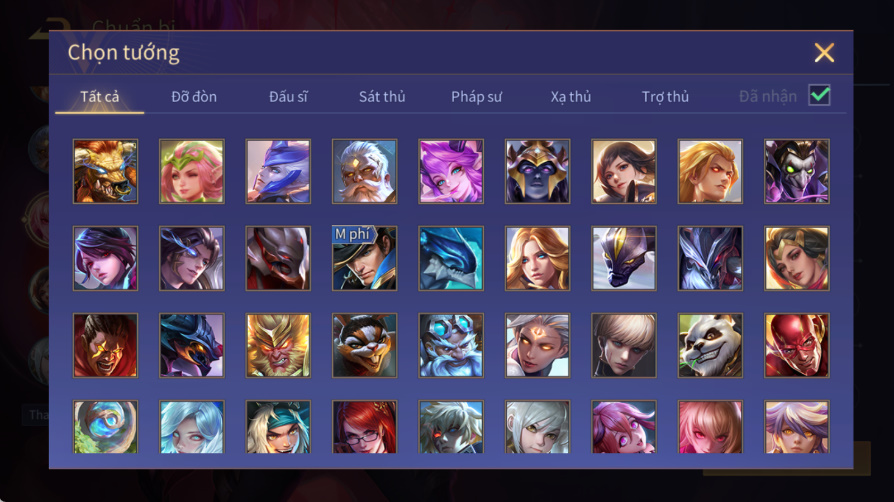This screenshot has height=502, width=894.
Task: Switch to the 'Trợ thủ' tab
Action: click(665, 96)
